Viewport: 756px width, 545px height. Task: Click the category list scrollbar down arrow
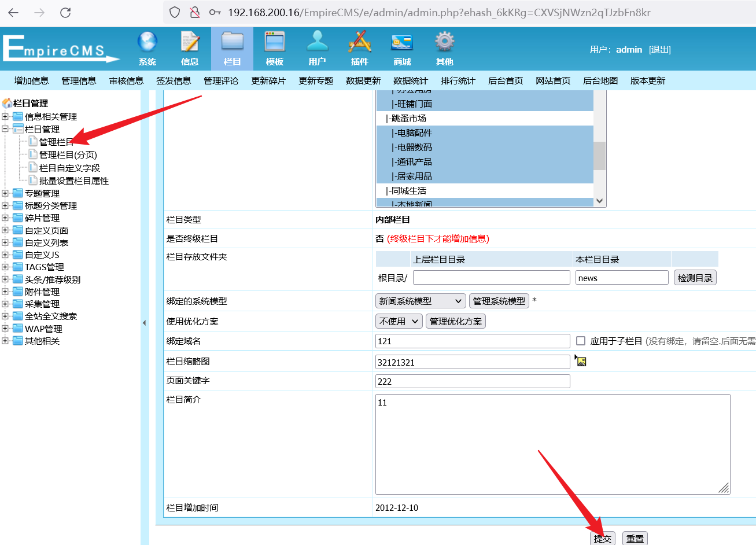point(600,201)
